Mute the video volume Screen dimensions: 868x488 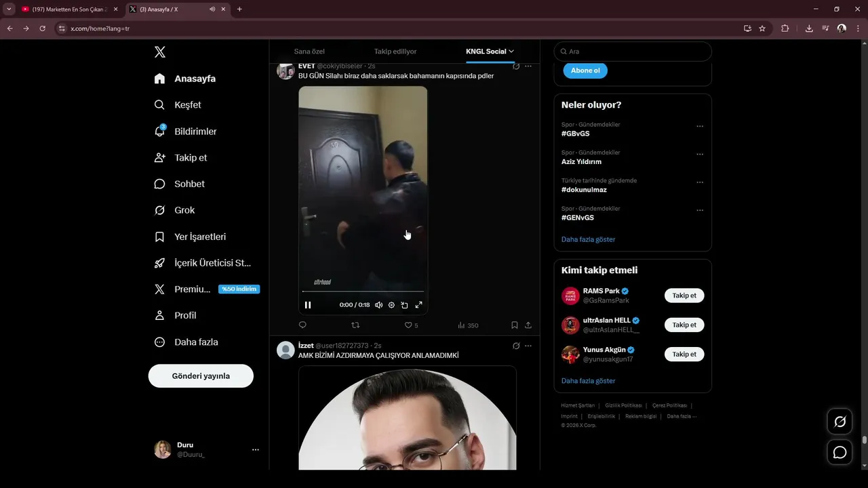click(x=378, y=305)
